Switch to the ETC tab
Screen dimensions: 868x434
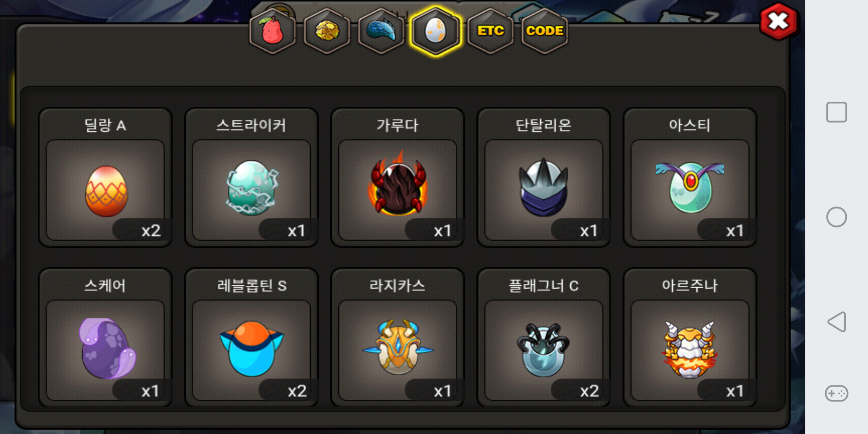click(x=490, y=31)
